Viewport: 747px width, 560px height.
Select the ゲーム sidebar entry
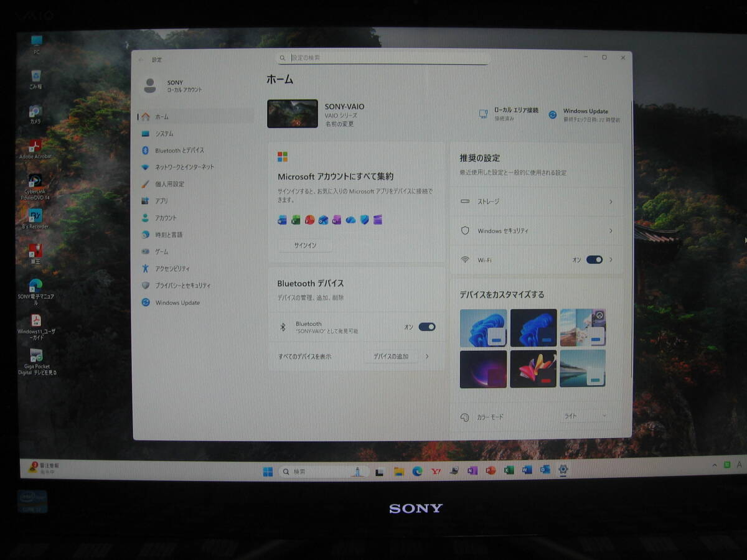click(195, 251)
